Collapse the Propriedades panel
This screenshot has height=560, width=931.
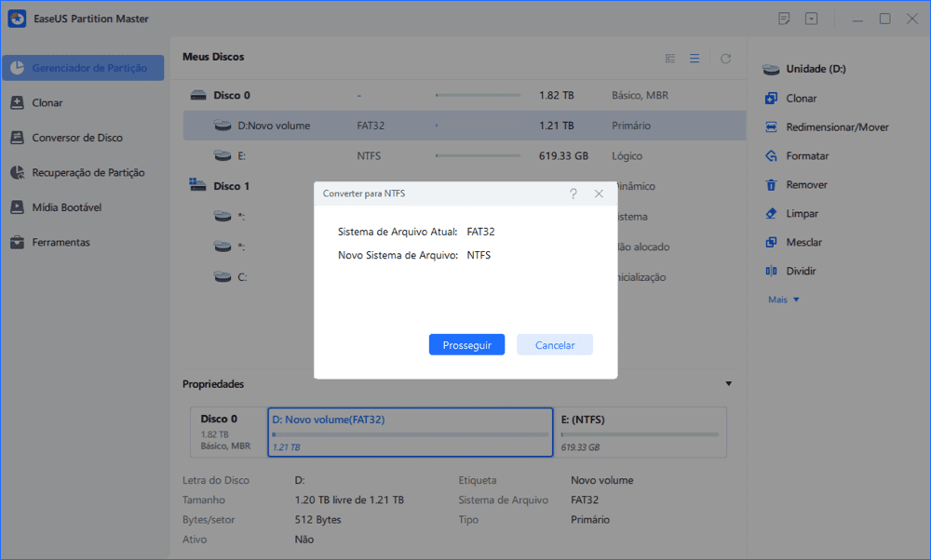pos(729,384)
